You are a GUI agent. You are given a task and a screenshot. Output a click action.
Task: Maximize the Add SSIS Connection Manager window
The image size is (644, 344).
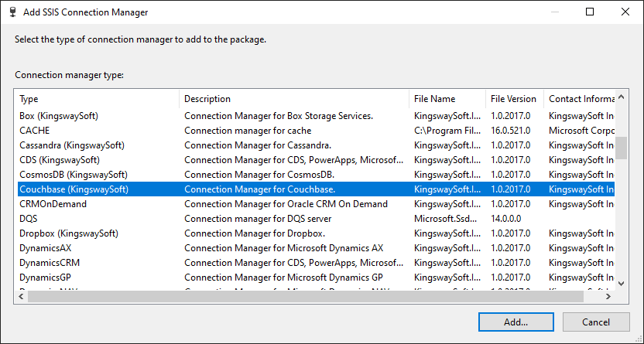(x=590, y=12)
